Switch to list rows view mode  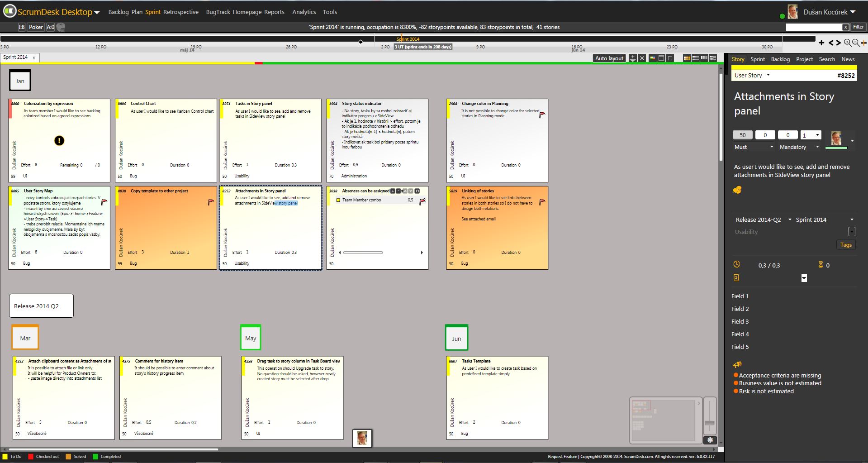(x=696, y=58)
